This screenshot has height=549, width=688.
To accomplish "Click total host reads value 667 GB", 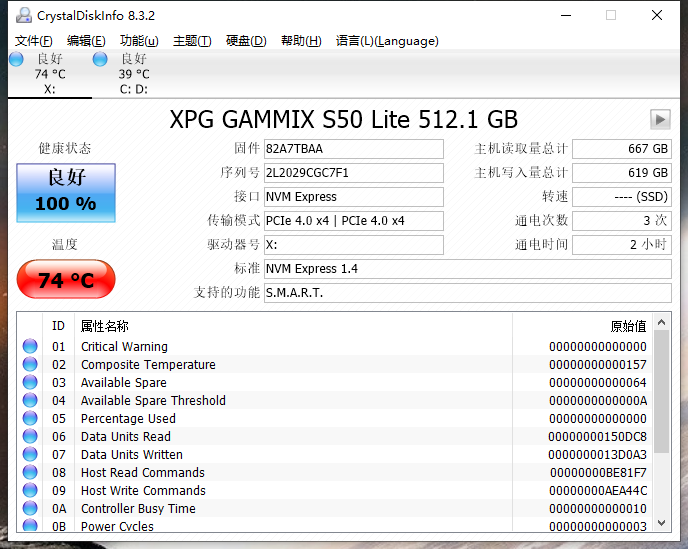I will coord(622,149).
